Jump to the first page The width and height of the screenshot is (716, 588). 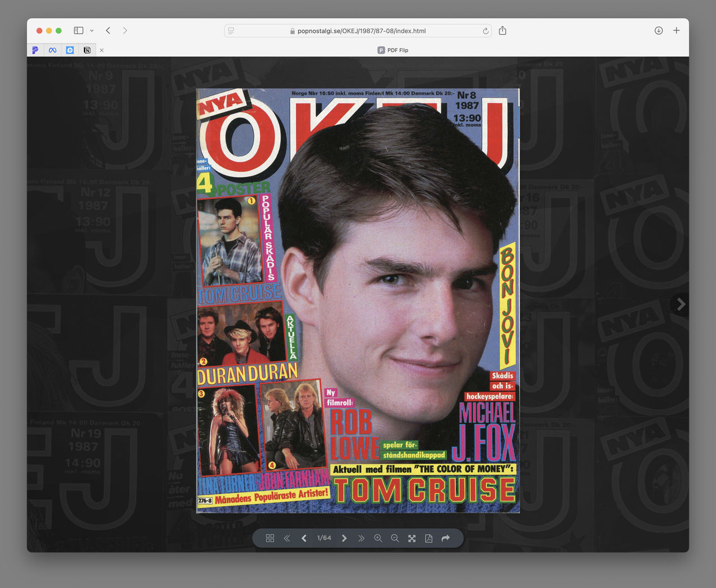pos(287,538)
